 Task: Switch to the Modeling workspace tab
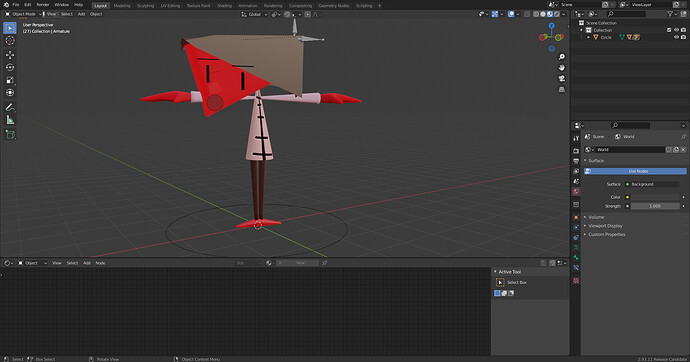122,6
